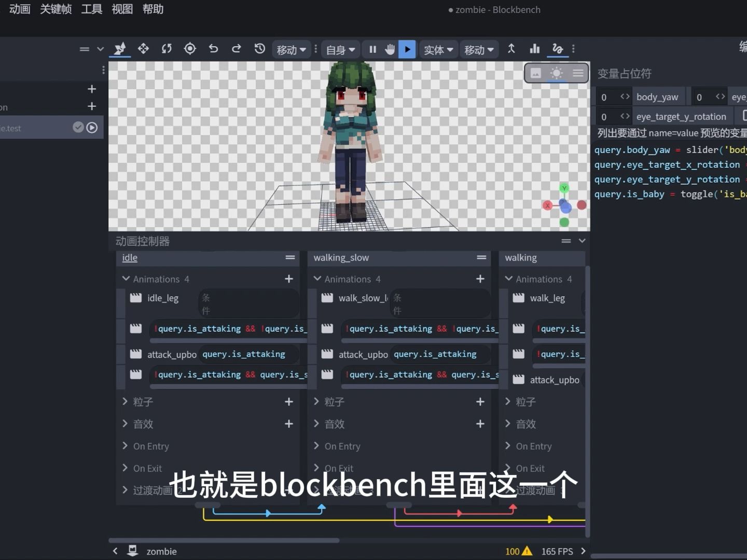The height and width of the screenshot is (560, 747).
Task: Click the sun lighting icon above the viewport
Action: tap(557, 73)
